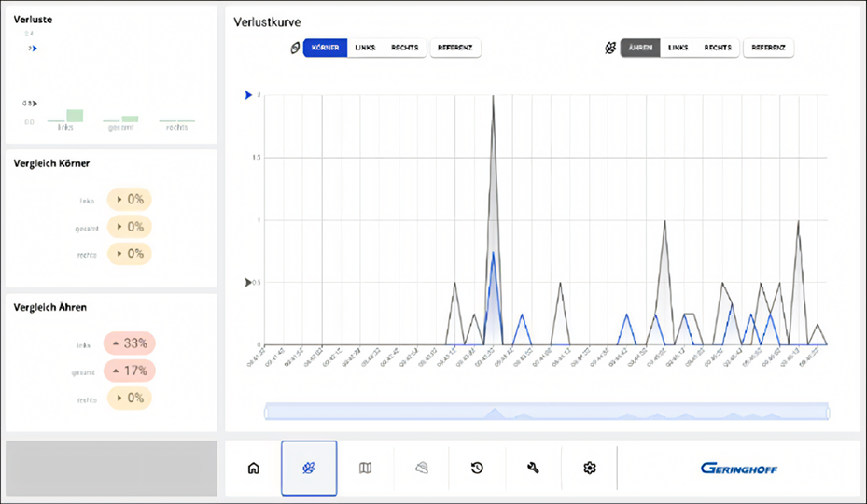Open the field map icon
867x504 pixels.
[x=365, y=468]
